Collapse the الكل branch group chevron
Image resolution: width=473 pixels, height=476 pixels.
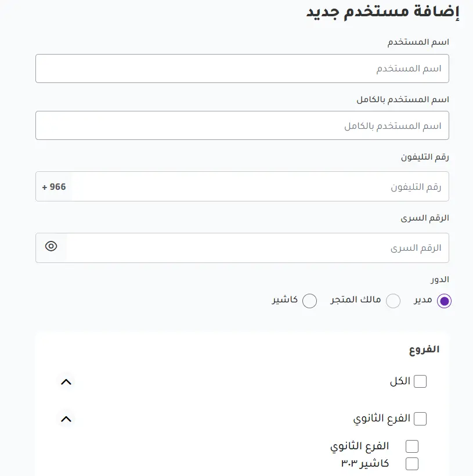click(x=66, y=381)
